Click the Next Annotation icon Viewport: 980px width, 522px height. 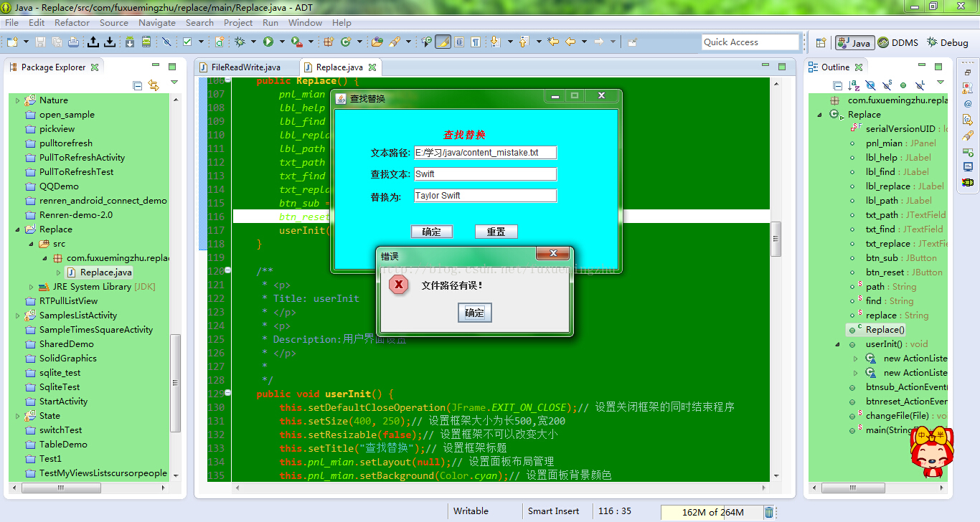coord(495,42)
